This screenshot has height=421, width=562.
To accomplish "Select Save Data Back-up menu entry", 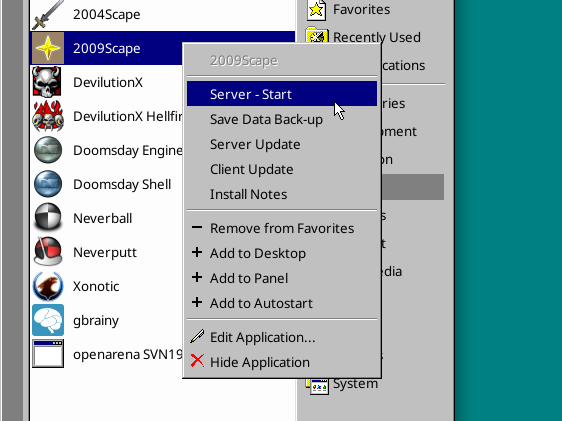I will [x=282, y=119].
